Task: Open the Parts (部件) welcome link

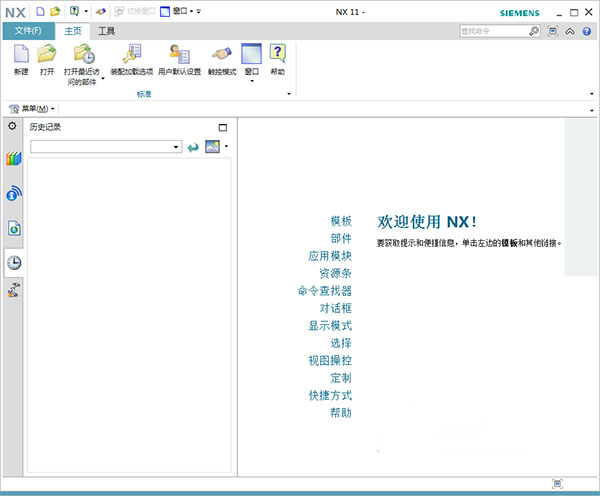Action: 341,238
